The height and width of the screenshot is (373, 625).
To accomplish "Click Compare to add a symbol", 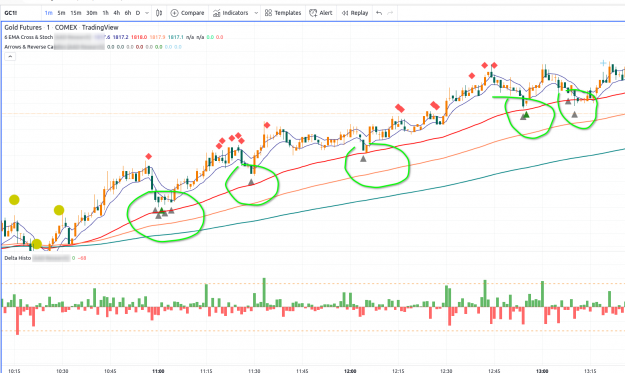I will pos(187,13).
